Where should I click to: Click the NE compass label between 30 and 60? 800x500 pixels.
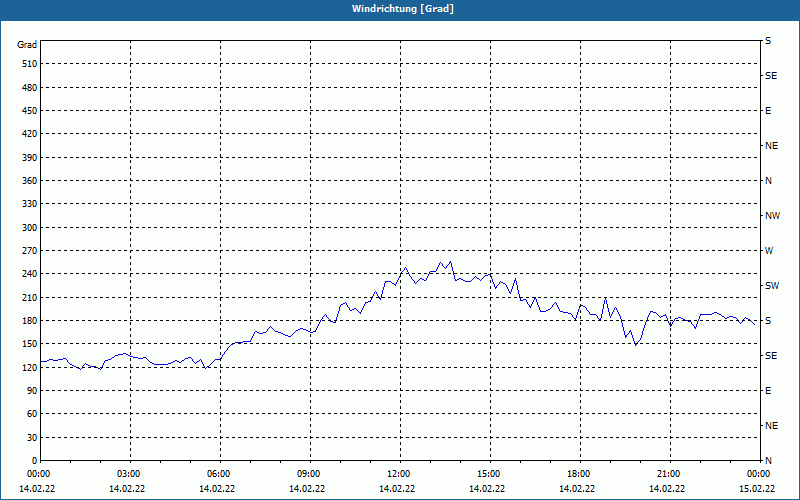coord(772,426)
